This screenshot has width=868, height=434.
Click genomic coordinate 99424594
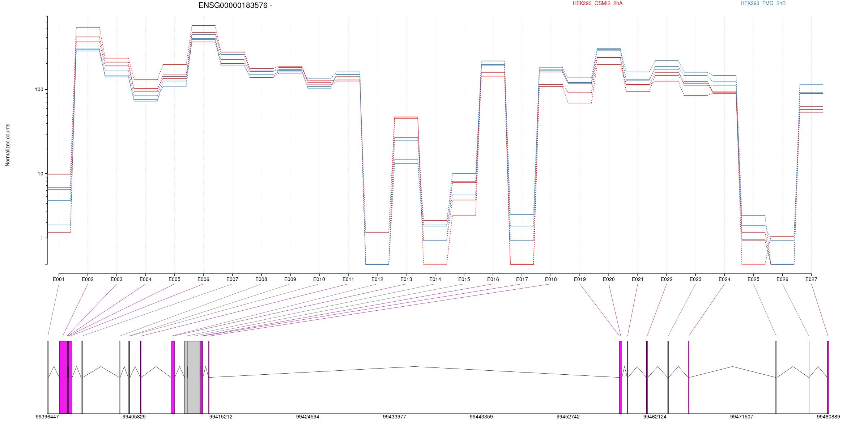pos(308,417)
